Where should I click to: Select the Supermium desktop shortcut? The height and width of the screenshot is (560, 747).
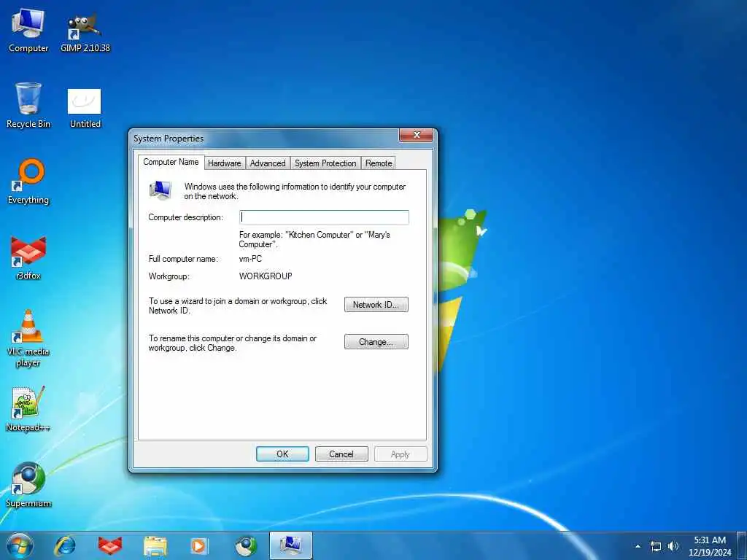28,485
